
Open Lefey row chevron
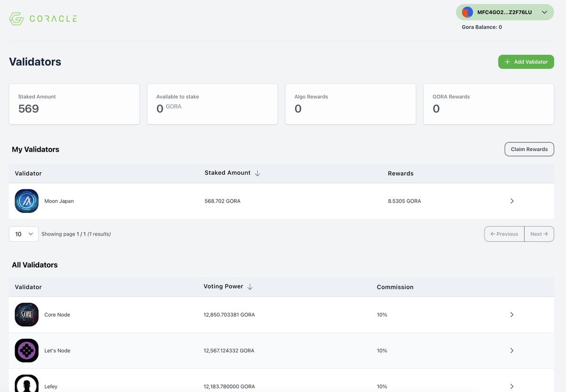tap(512, 386)
